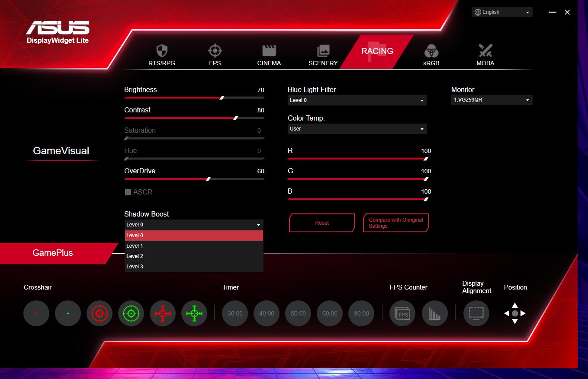This screenshot has width=588, height=379.
Task: Pick the red cross-style crosshair
Action: pyautogui.click(x=163, y=313)
